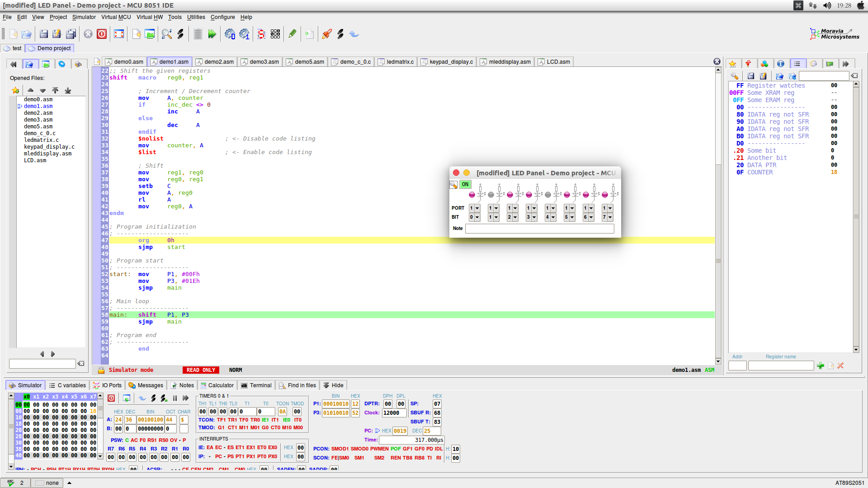Screen dimensions: 868x488
Task: Select keypad_display.c in Opened Files list
Action: [x=49, y=147]
